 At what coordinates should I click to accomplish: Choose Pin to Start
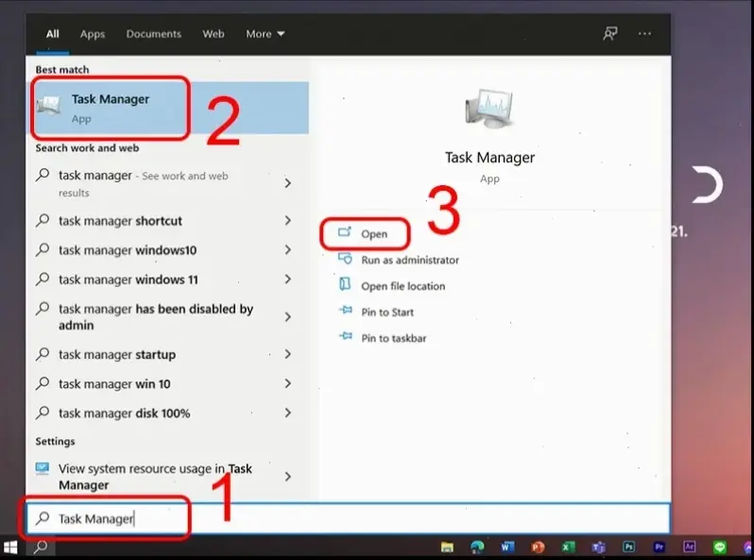point(387,312)
